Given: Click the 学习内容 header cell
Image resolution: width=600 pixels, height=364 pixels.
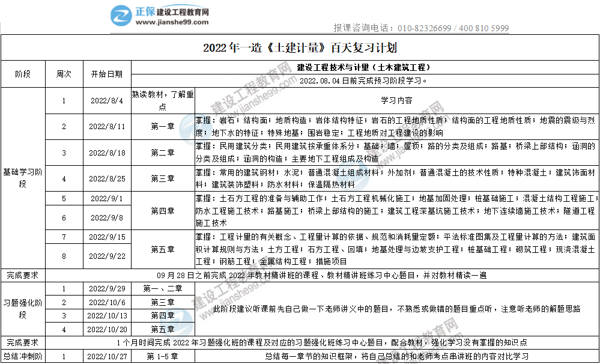Looking at the screenshot, I should tap(396, 100).
